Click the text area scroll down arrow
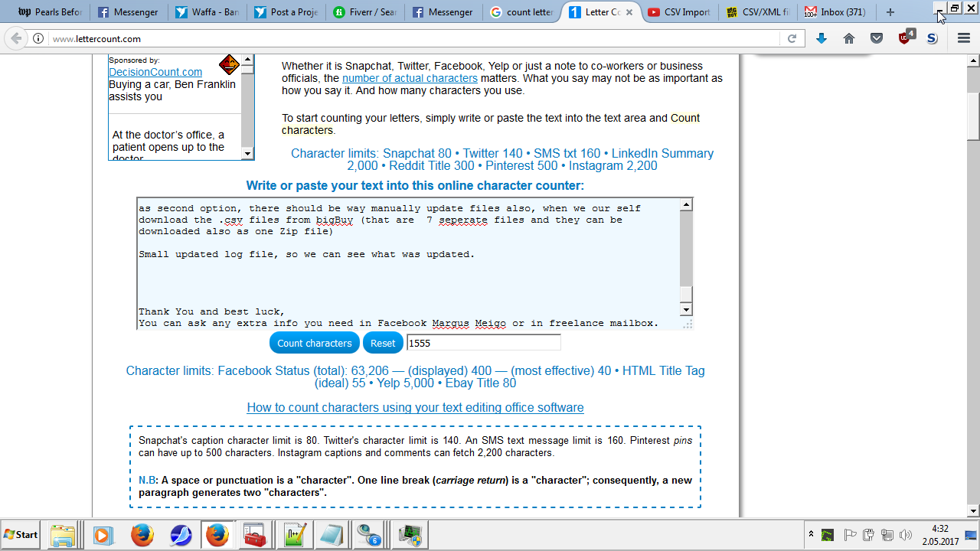 point(687,309)
